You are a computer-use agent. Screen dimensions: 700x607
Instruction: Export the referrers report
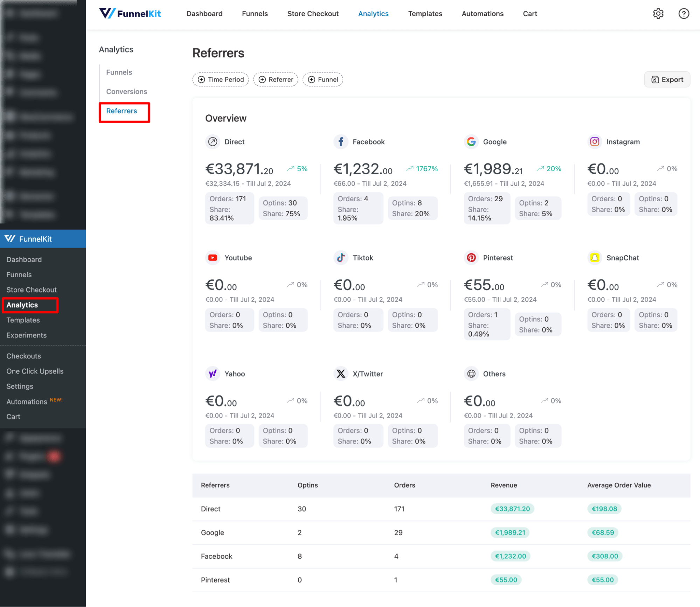[667, 79]
